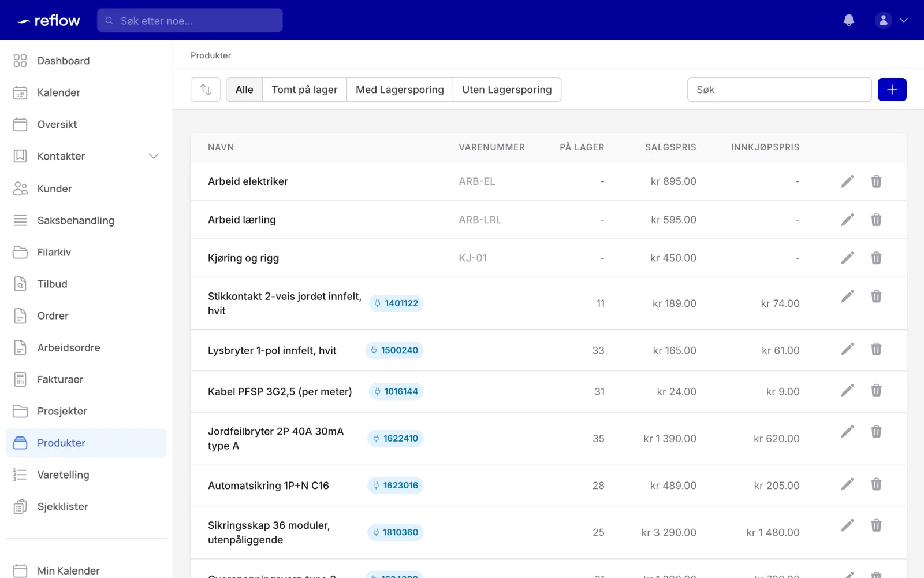Filter by Tomt på lager

[x=304, y=90]
